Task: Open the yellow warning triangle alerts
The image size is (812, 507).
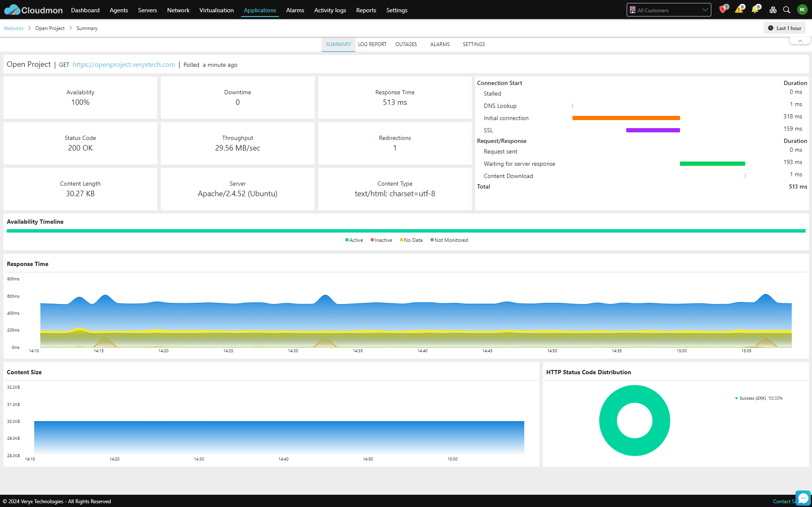Action: coord(739,10)
